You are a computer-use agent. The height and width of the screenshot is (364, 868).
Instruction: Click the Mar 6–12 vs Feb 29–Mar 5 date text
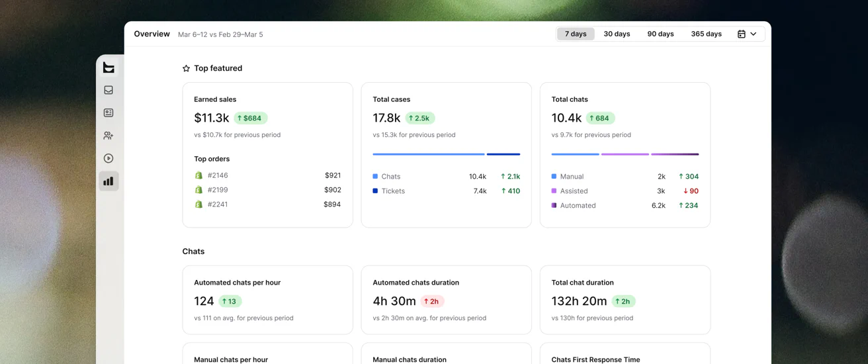coord(220,34)
